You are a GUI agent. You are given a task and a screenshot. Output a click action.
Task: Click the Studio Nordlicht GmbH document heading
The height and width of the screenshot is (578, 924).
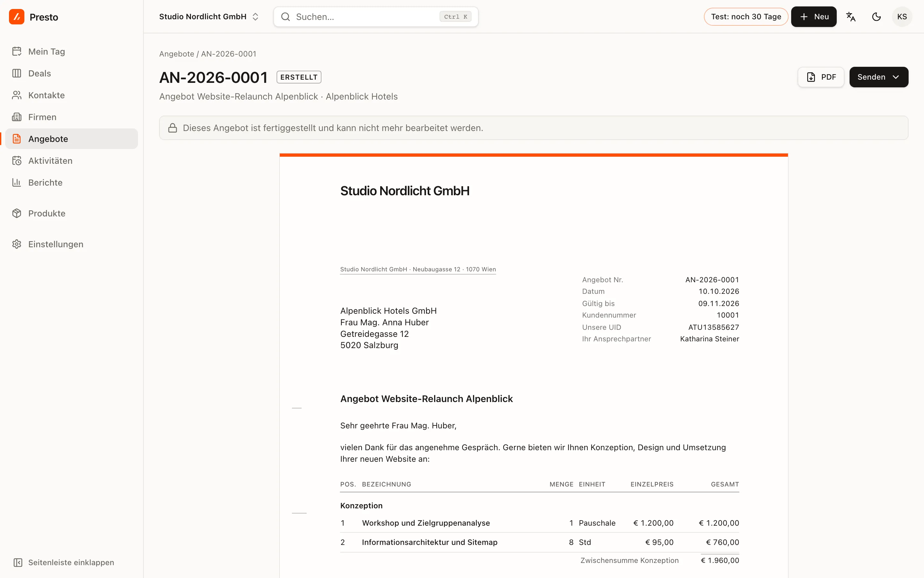(x=405, y=191)
